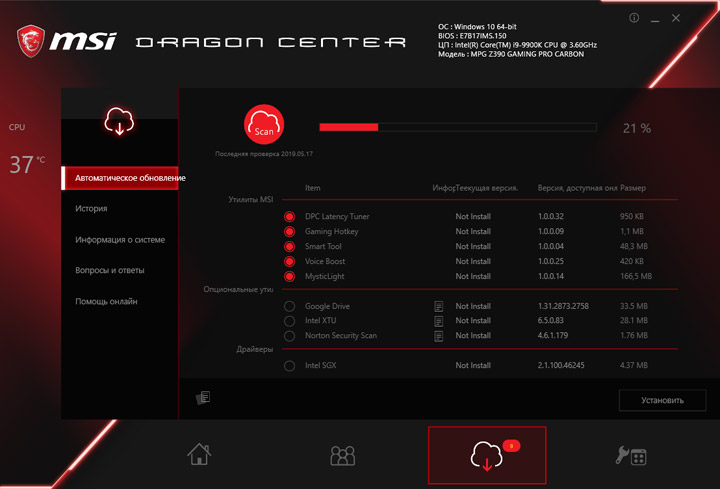This screenshot has height=489, width=720.
Task: Click Smart Tool item name
Action: click(323, 247)
